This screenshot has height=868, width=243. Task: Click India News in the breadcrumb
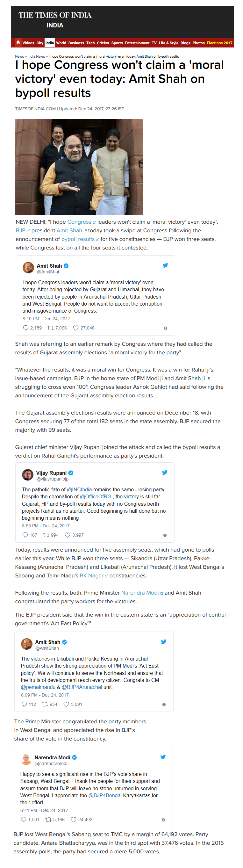point(36,57)
